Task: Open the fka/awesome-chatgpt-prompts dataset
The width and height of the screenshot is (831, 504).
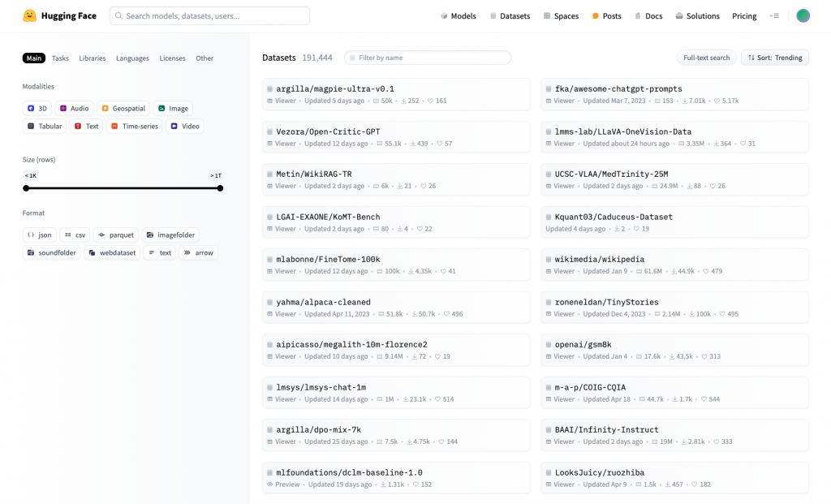Action: coord(674,94)
